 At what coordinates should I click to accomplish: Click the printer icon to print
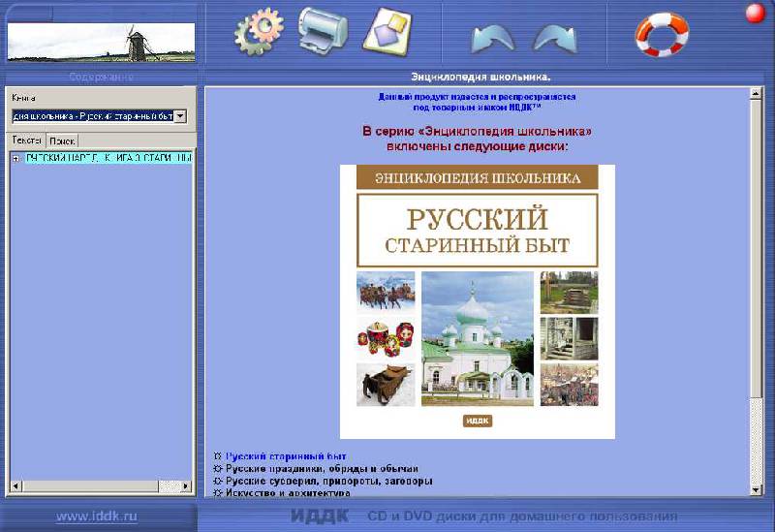[321, 31]
